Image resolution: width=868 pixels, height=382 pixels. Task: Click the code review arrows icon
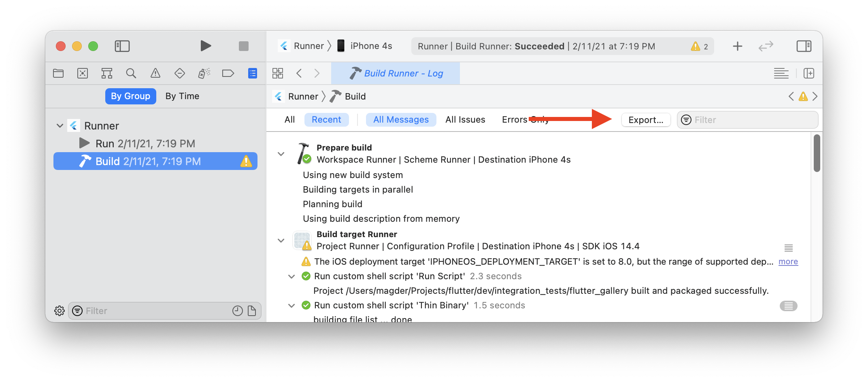point(766,46)
